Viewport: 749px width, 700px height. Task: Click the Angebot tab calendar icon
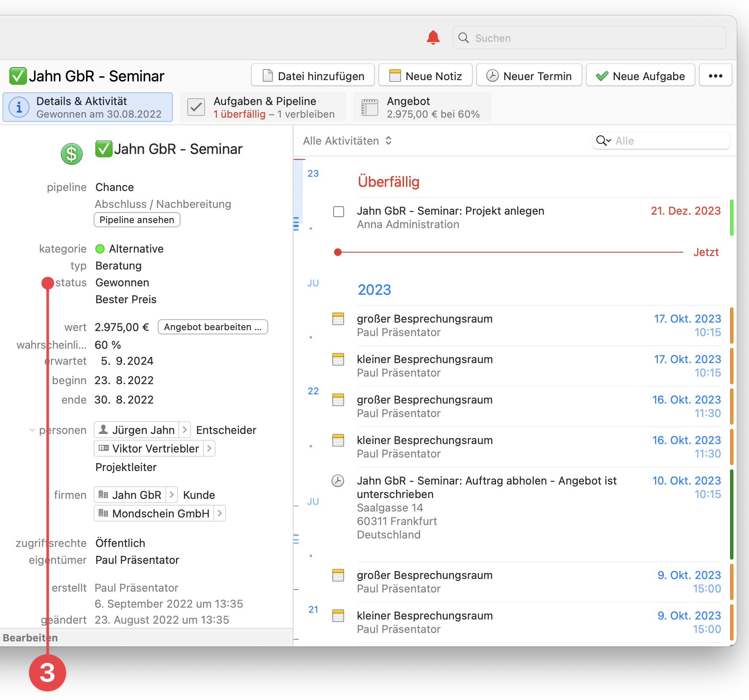(x=370, y=108)
